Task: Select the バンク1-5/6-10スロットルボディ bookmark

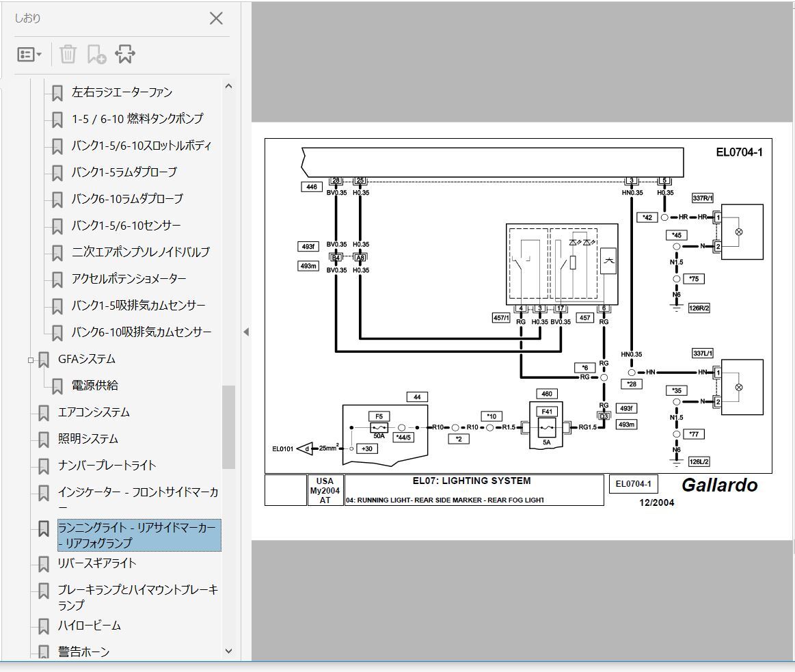Action: pyautogui.click(x=141, y=146)
